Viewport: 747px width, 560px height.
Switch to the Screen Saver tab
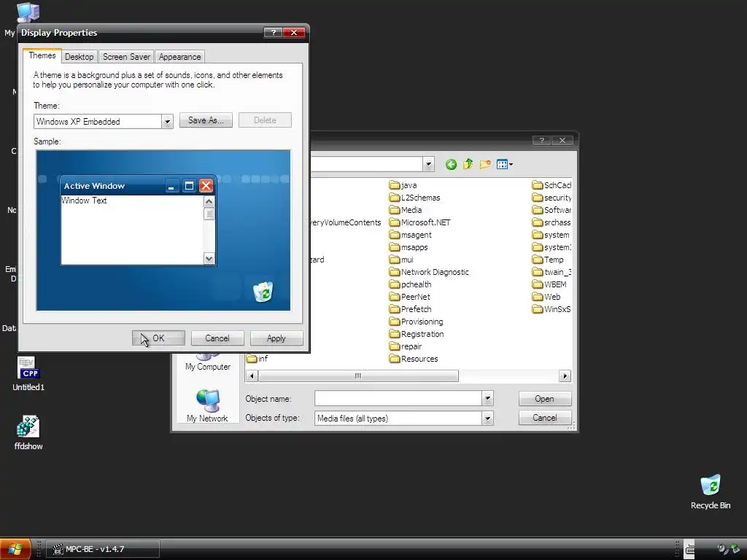[x=126, y=57]
